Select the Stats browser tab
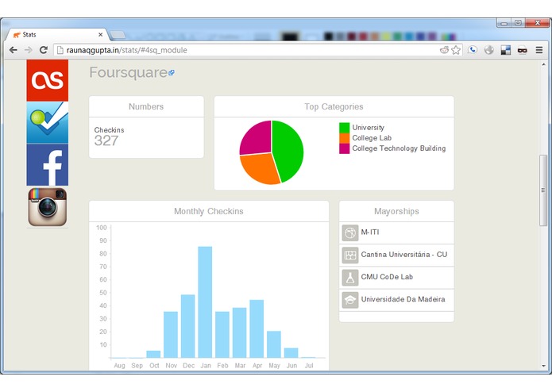Screen dimensions: 552x392 click(56, 34)
